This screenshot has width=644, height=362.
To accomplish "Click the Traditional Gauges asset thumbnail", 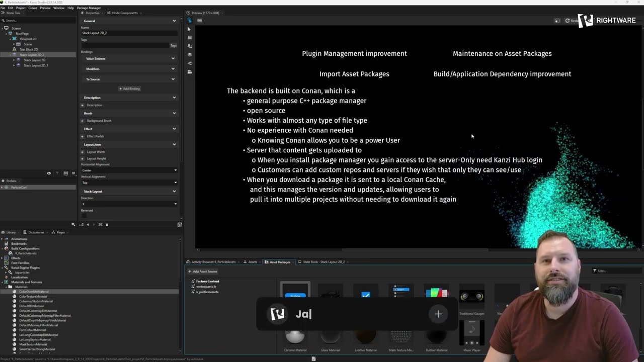I will tap(472, 297).
